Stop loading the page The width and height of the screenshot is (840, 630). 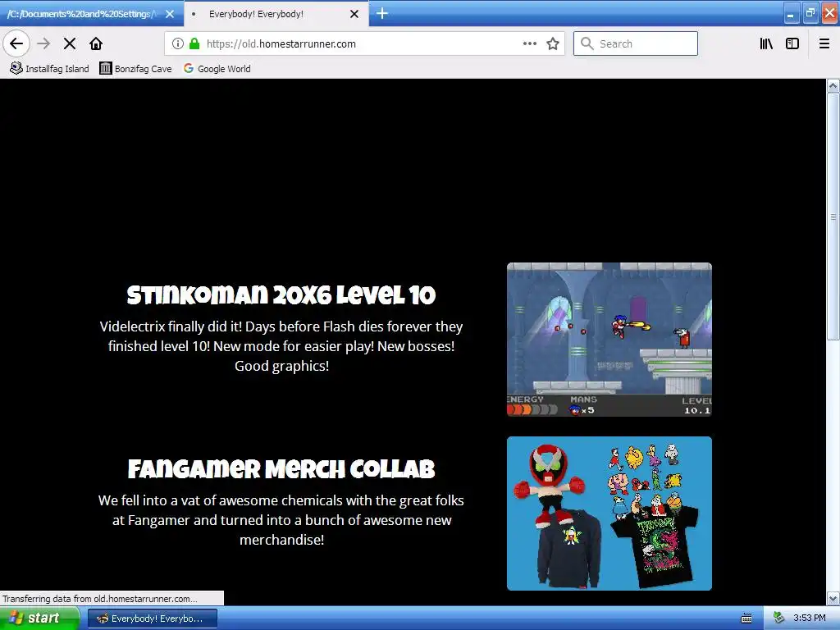[x=70, y=43]
